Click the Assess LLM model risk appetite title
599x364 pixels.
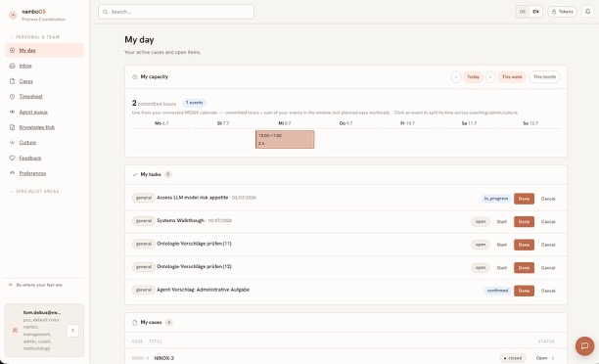[192, 198]
